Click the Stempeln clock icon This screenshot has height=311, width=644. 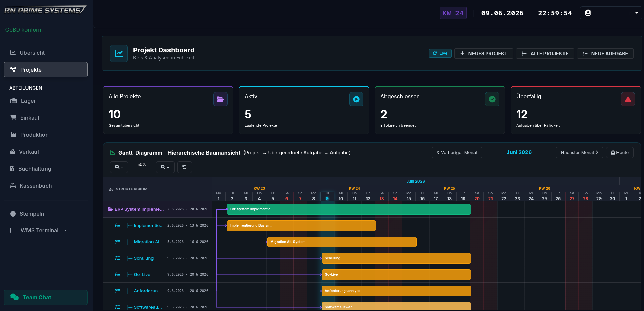(13, 214)
